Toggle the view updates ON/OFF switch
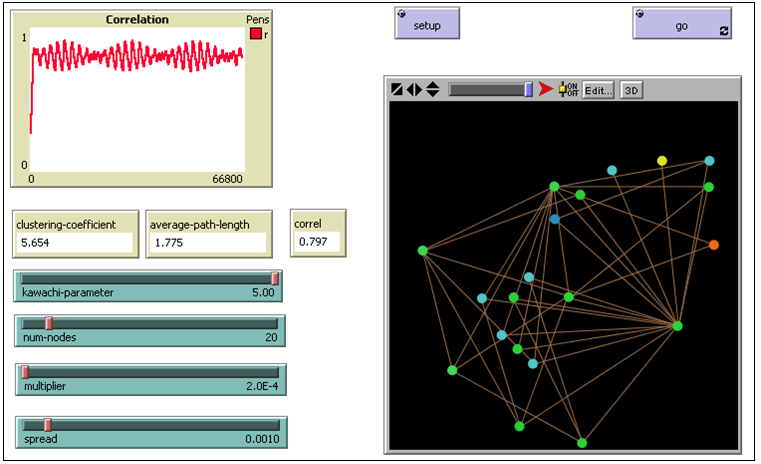This screenshot has height=464, width=761. pyautogui.click(x=567, y=89)
